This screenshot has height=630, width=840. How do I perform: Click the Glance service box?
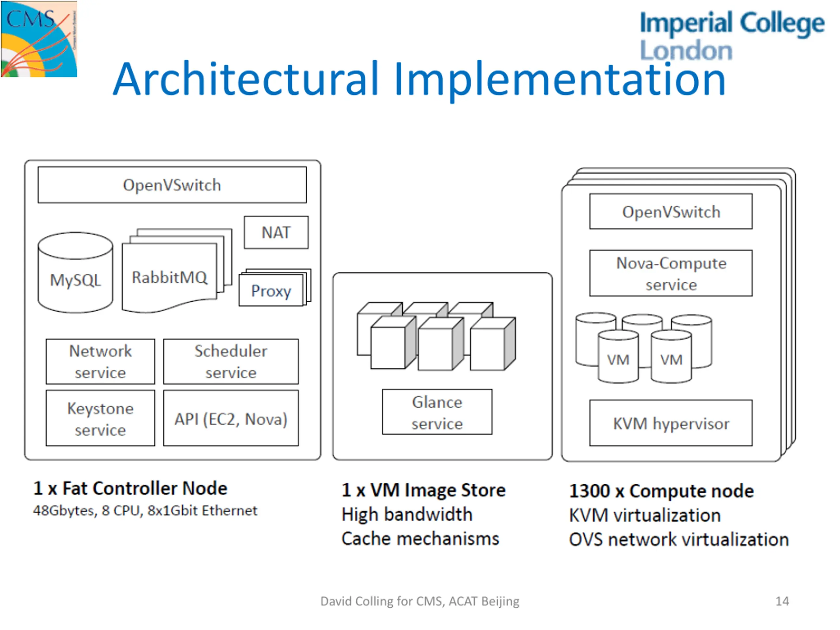coord(437,412)
